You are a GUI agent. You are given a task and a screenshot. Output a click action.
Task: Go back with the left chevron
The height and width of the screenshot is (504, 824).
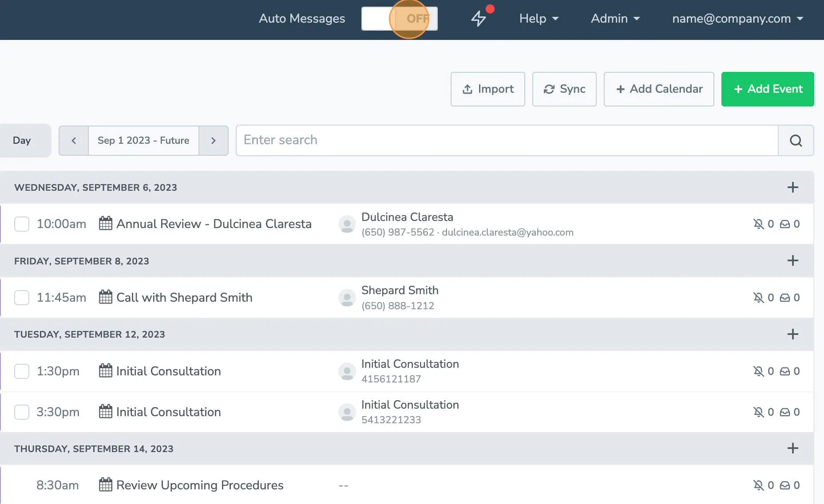[73, 141]
